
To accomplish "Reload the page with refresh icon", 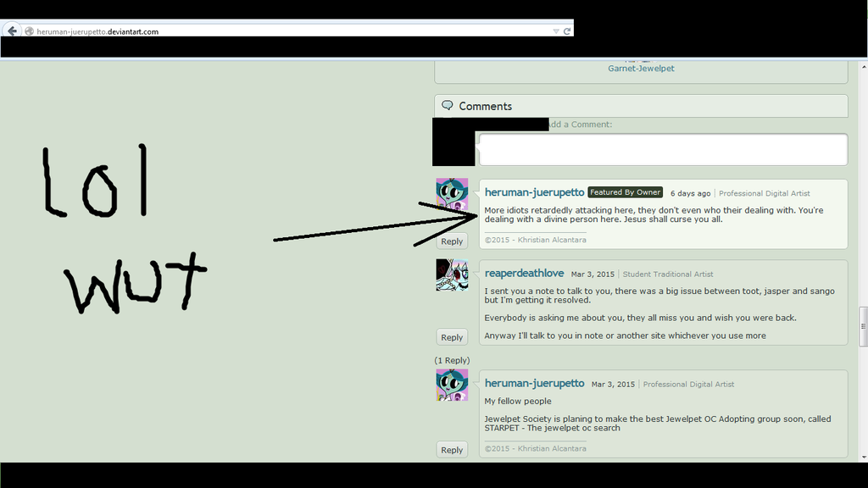I will click(x=567, y=31).
